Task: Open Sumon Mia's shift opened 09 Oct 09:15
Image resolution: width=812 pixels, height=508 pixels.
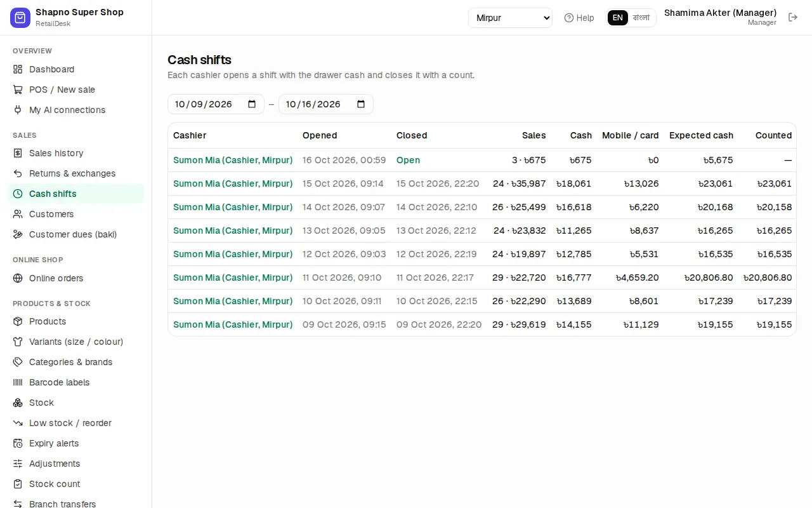Action: coord(233,324)
